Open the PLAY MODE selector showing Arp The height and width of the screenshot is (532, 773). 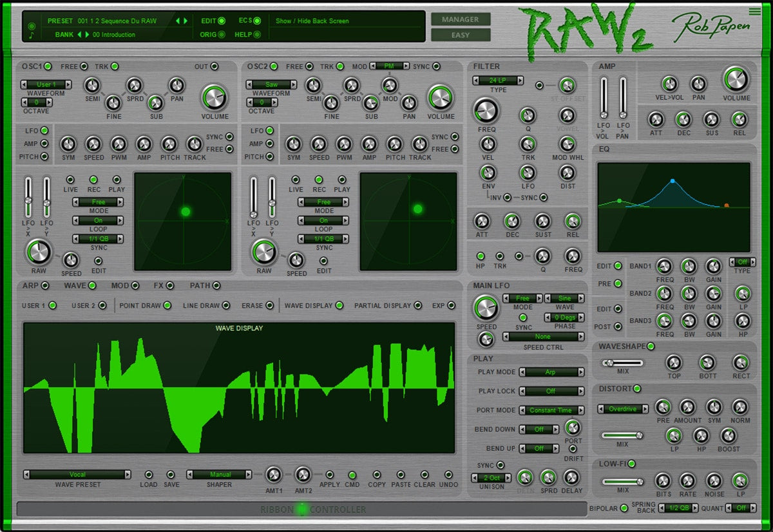551,372
